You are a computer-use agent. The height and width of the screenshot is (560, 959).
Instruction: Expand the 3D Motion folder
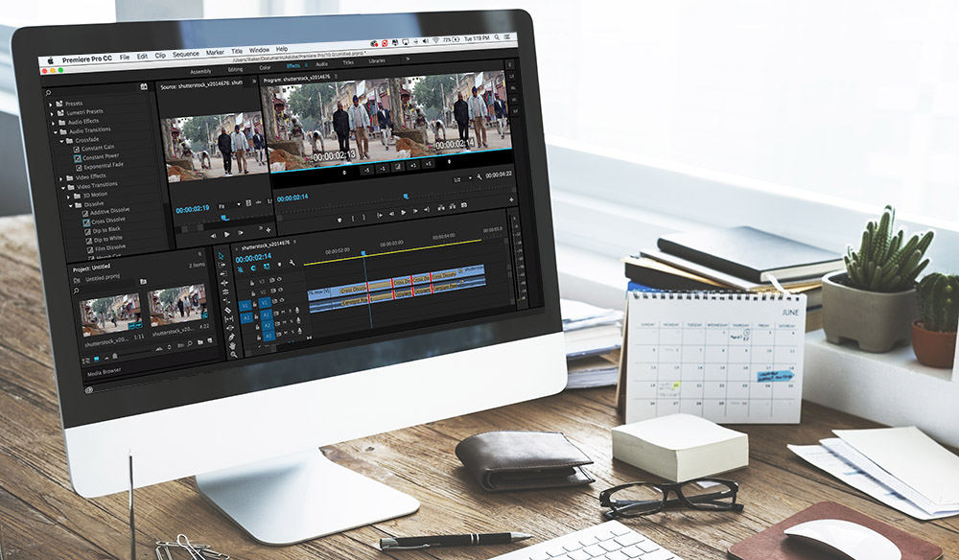[68, 198]
